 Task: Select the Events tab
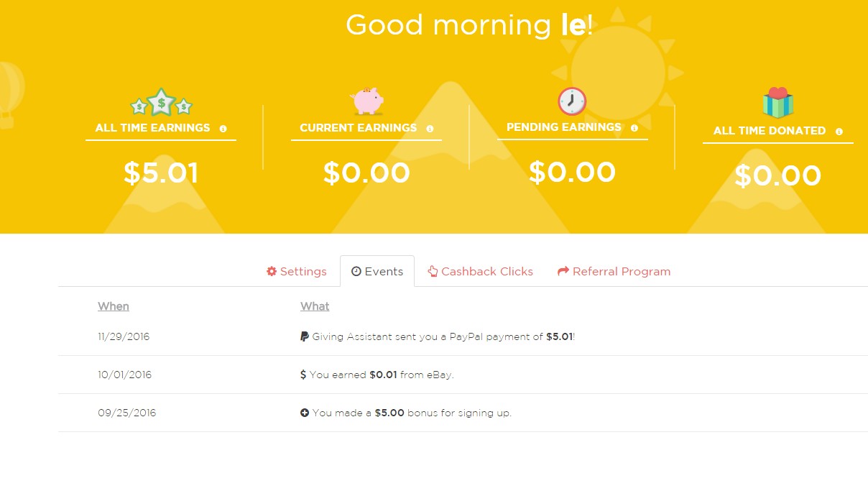coord(377,272)
